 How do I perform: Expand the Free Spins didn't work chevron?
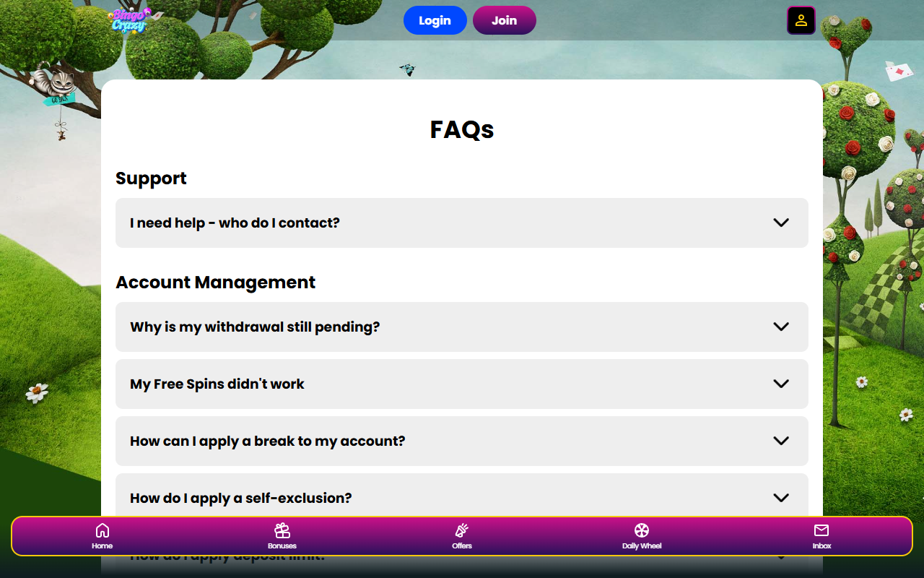tap(781, 384)
